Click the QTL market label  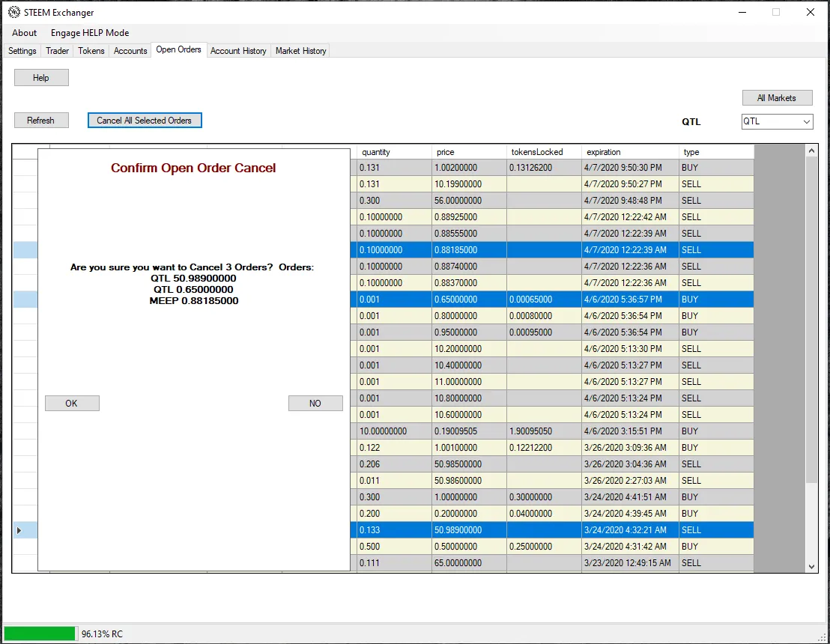pyautogui.click(x=691, y=122)
